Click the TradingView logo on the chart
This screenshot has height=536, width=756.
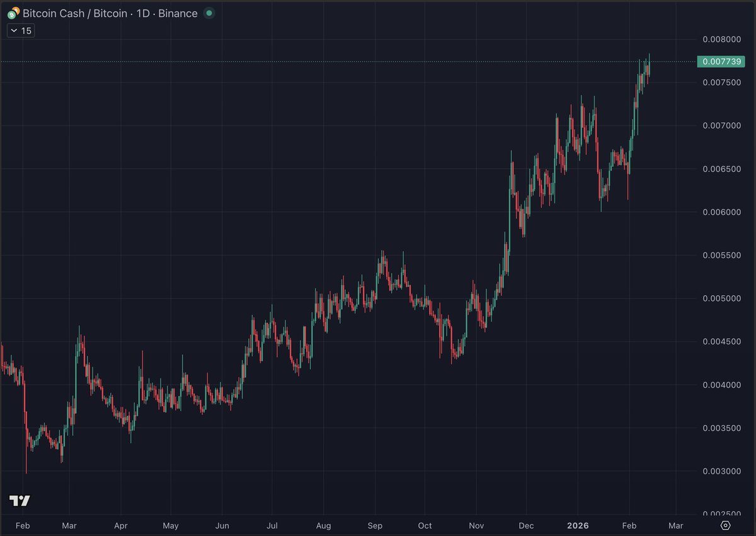[20, 501]
